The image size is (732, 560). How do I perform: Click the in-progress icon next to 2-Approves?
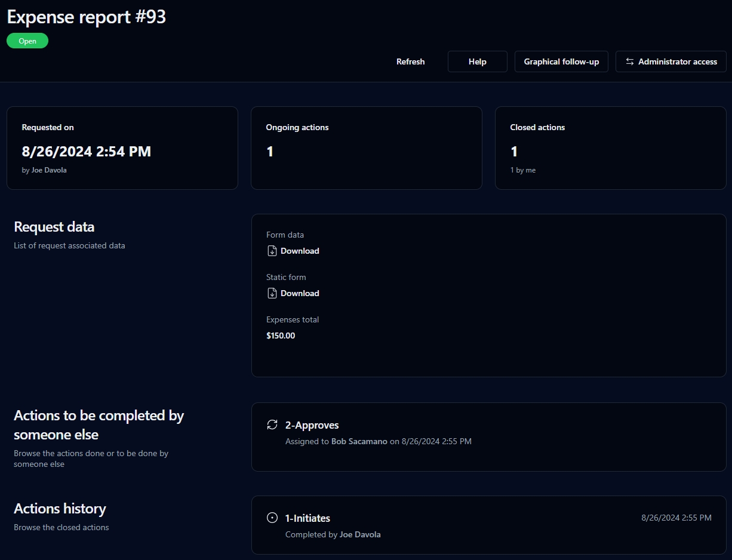[x=272, y=424]
